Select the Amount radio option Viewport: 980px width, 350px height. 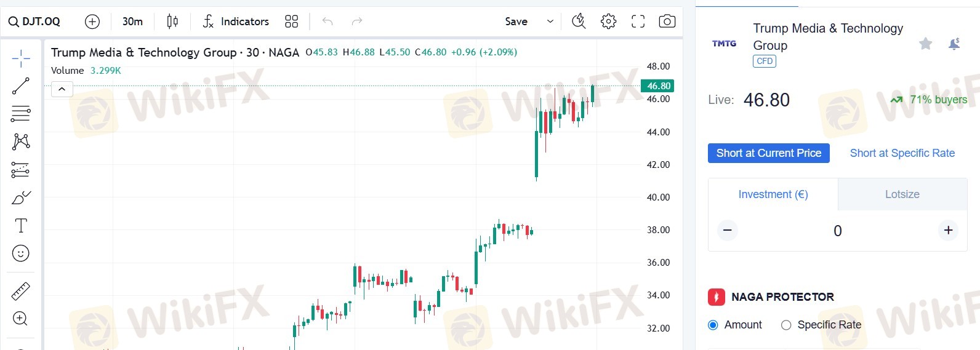(x=713, y=325)
